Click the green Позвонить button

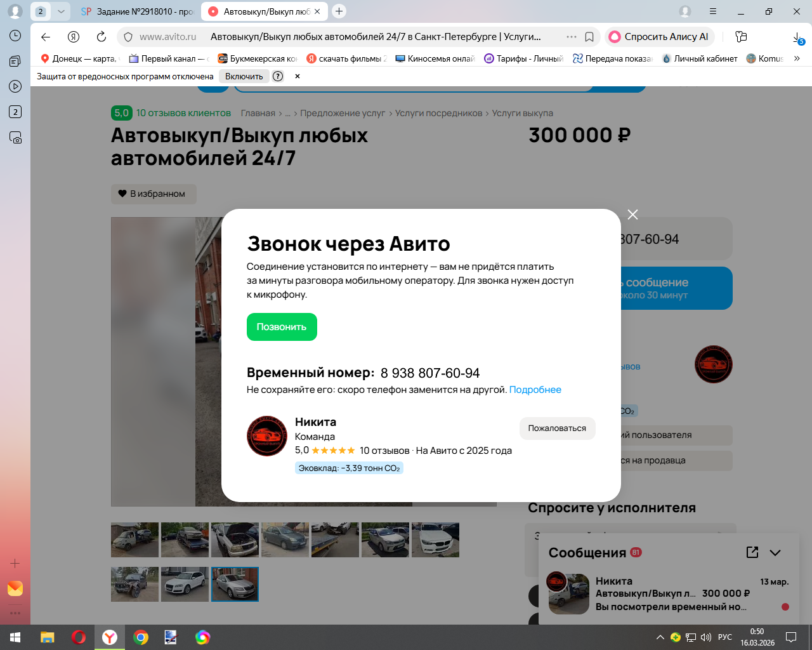coord(282,327)
